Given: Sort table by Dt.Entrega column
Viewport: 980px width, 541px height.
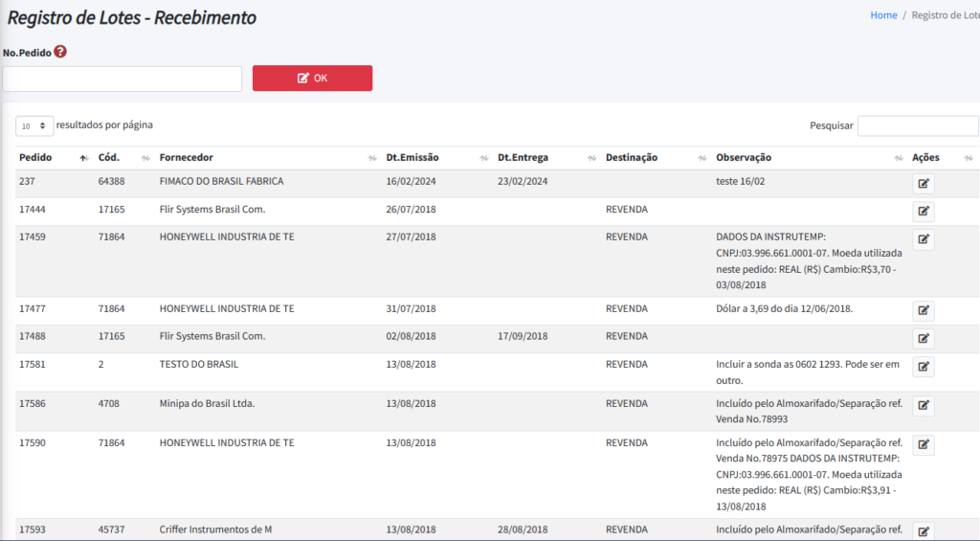Looking at the screenshot, I should pos(547,158).
